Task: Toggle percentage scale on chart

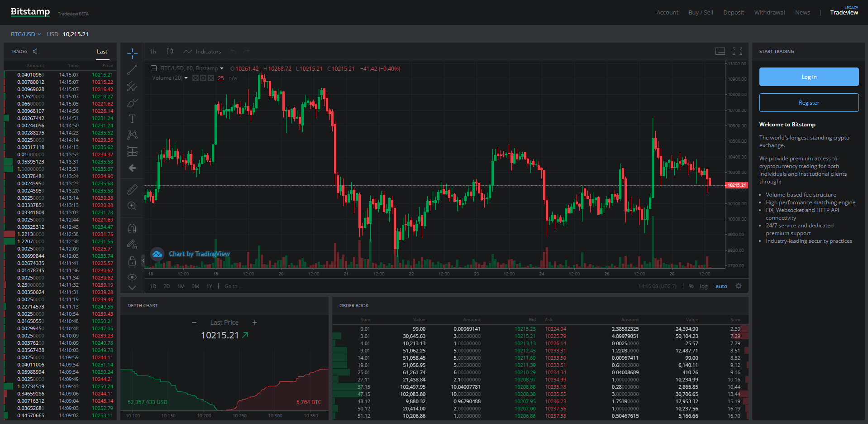Action: (x=691, y=286)
